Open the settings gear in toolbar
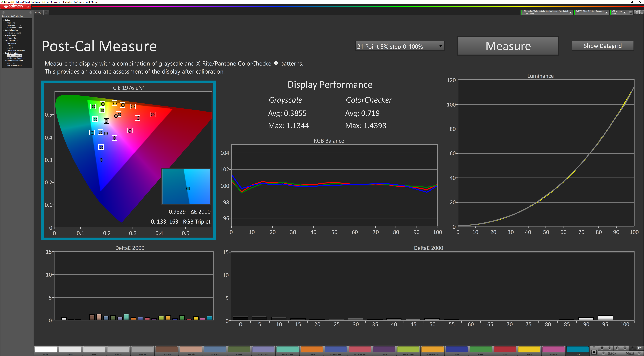This screenshot has width=644, height=356. coord(637,12)
